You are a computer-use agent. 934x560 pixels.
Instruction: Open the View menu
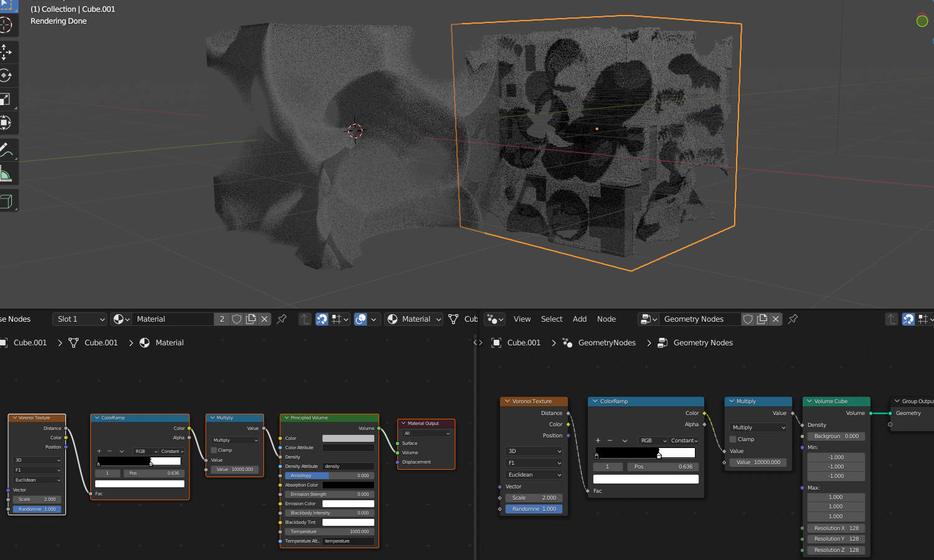point(522,319)
